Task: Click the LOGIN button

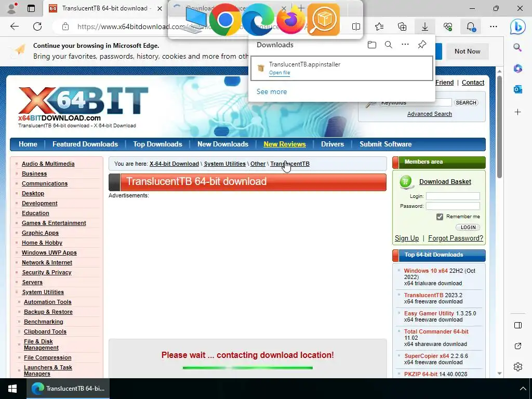Action: tap(468, 228)
